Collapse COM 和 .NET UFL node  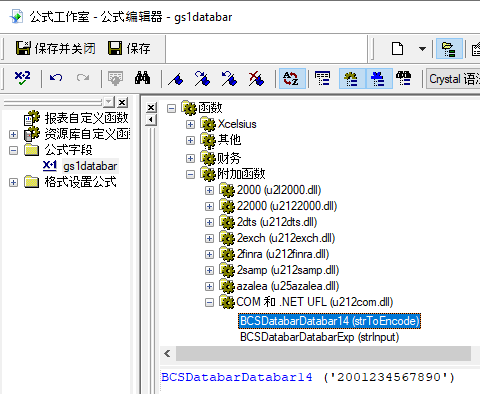[209, 302]
